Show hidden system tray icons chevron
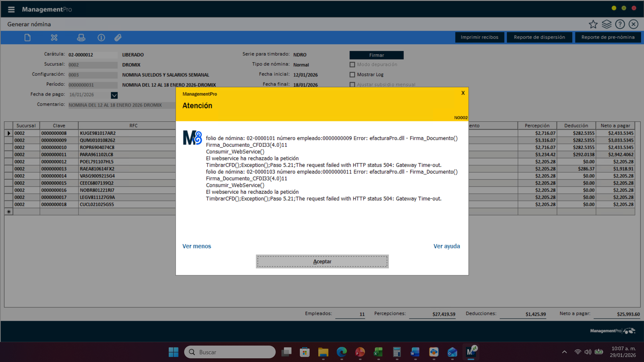 click(564, 352)
